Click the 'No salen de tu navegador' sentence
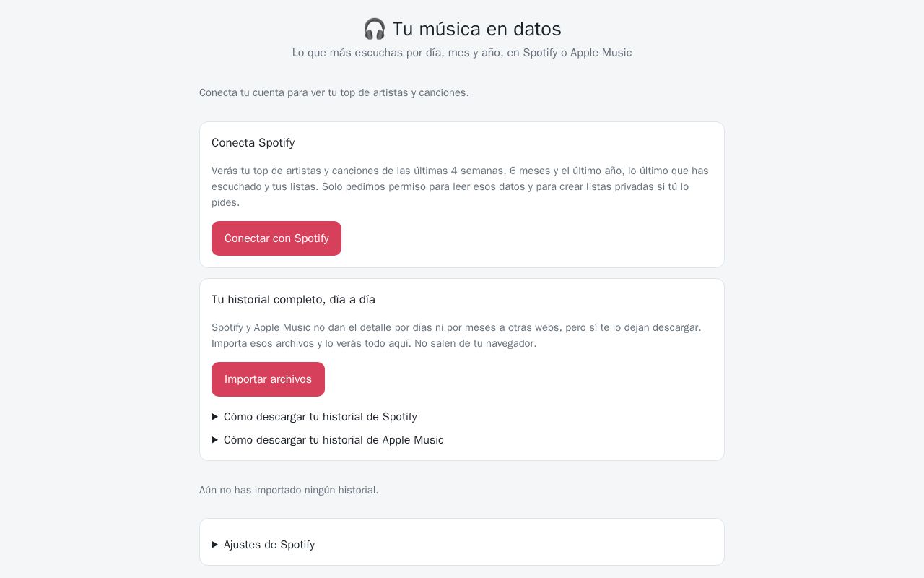 coord(476,343)
